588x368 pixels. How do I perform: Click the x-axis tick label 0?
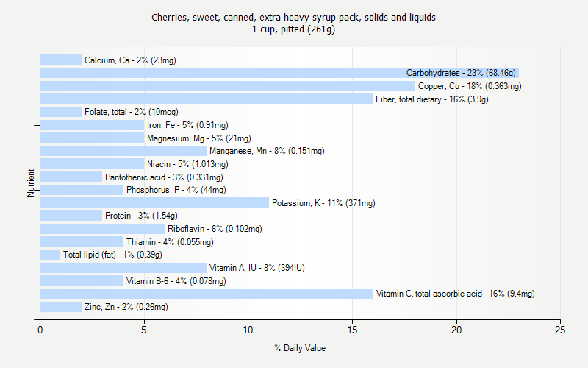[x=40, y=330]
